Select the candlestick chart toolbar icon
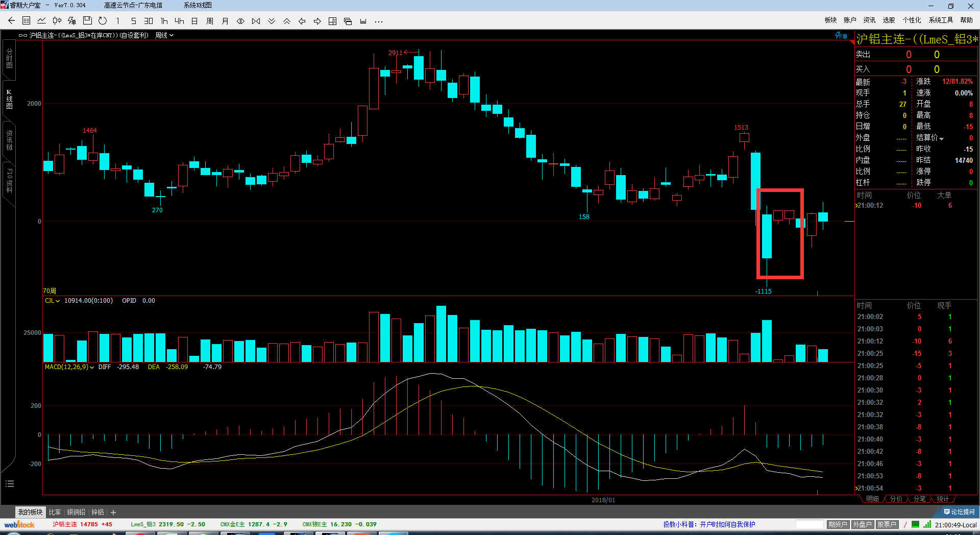This screenshot has width=980, height=535. [57, 21]
